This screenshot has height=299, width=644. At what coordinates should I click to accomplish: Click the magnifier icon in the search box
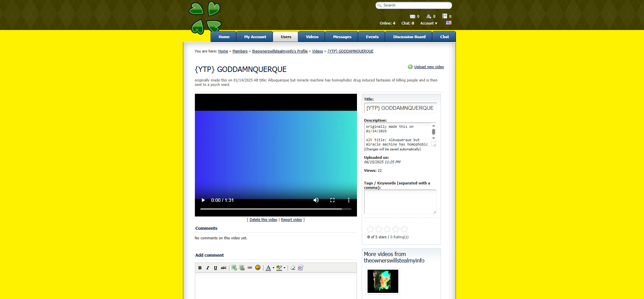pyautogui.click(x=379, y=5)
